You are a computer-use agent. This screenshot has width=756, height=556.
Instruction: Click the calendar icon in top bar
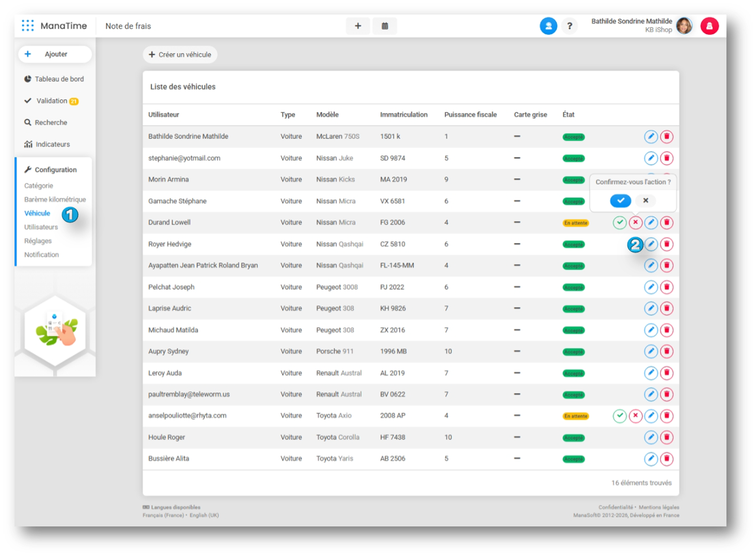(x=385, y=26)
